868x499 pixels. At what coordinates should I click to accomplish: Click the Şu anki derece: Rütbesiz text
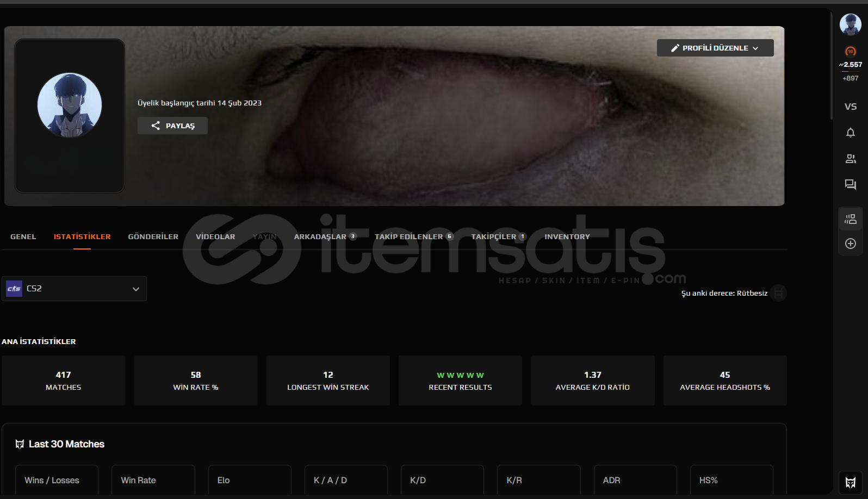tap(724, 293)
